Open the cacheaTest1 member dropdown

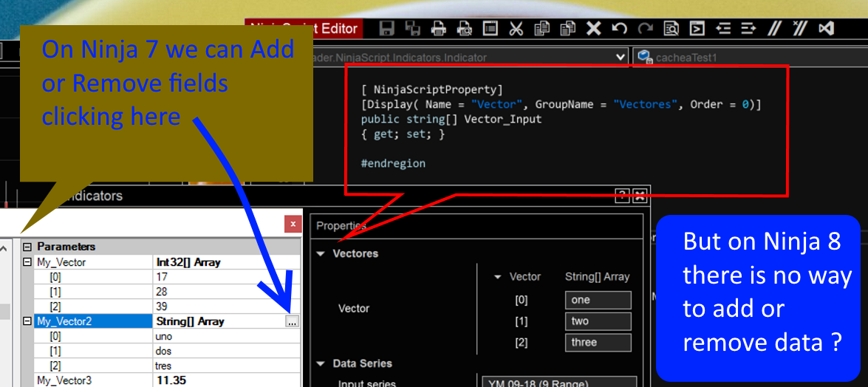pyautogui.click(x=750, y=57)
